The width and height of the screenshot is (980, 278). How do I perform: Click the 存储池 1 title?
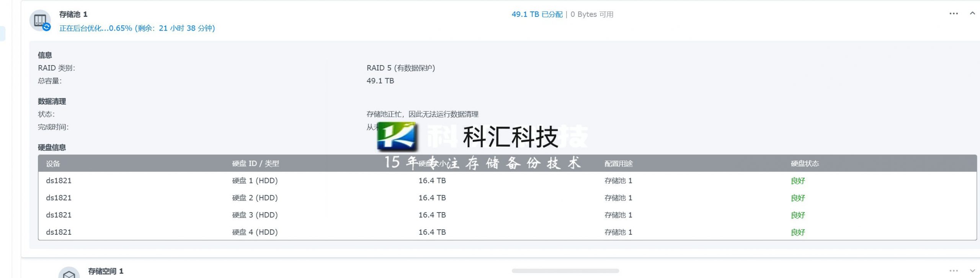(73, 14)
